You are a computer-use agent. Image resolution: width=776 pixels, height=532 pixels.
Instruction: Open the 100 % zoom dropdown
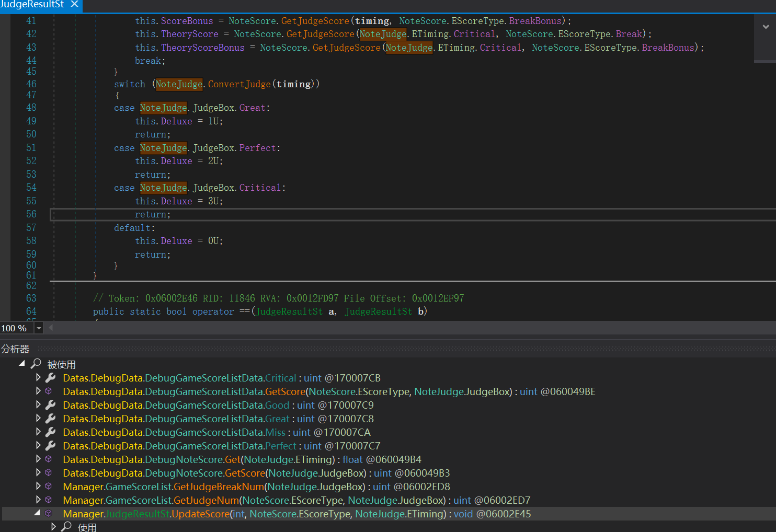click(39, 328)
